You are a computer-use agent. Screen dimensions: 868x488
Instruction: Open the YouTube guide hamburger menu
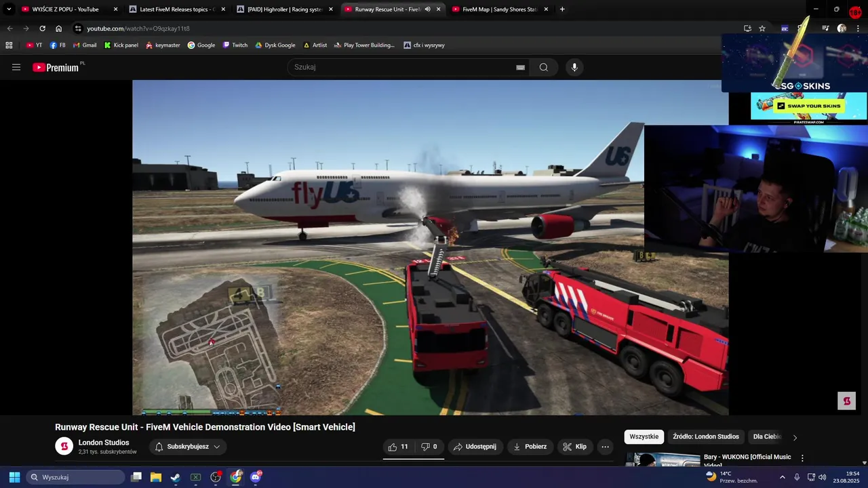tap(16, 67)
